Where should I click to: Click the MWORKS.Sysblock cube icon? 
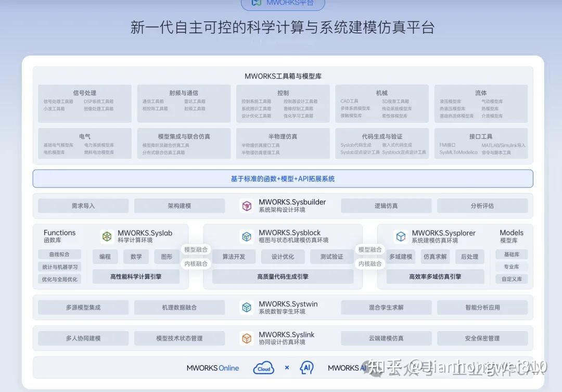pyautogui.click(x=247, y=236)
